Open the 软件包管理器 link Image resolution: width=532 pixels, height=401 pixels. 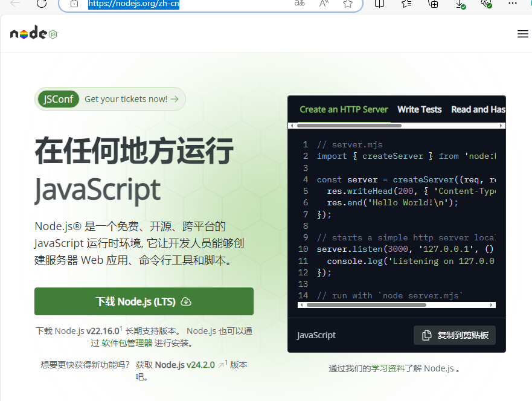(127, 343)
